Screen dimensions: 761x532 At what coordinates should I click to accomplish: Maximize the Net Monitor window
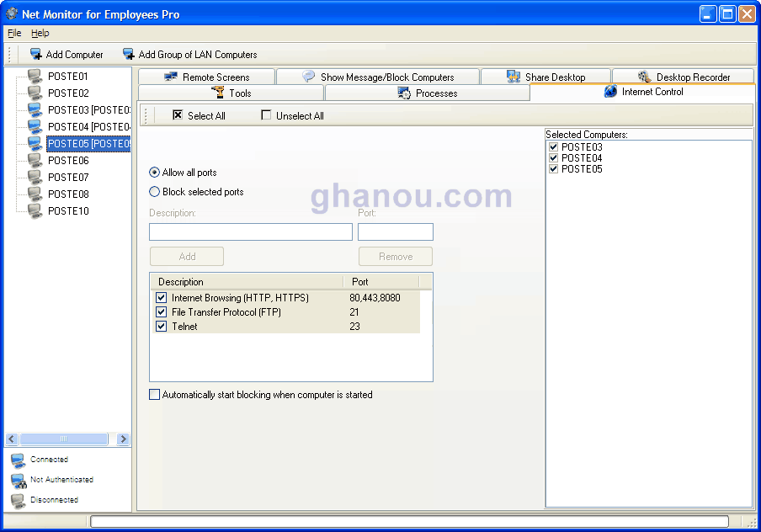[x=727, y=14]
